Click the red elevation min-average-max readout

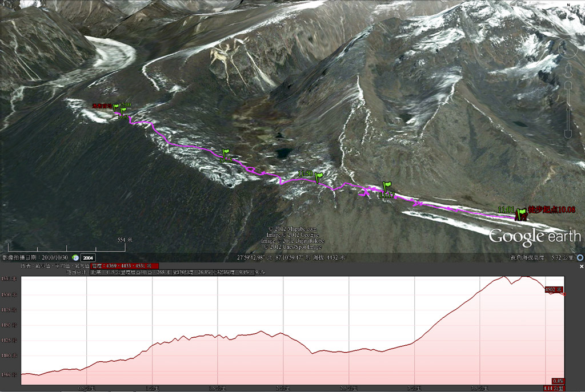(125, 266)
